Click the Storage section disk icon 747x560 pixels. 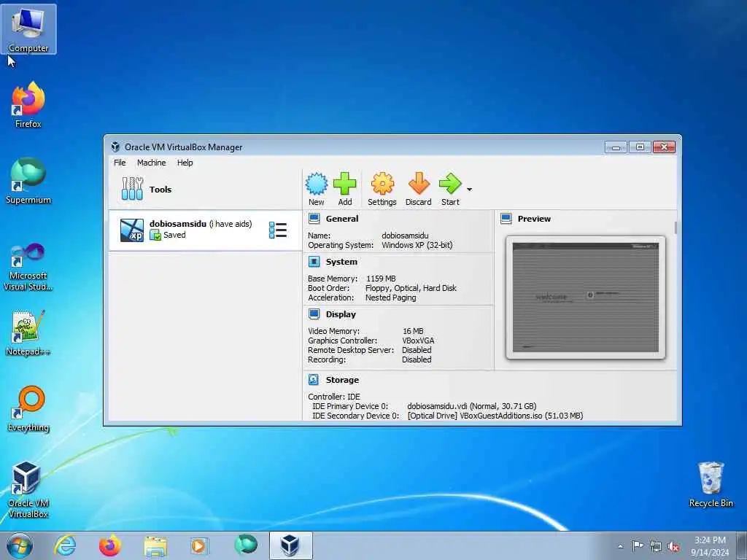(314, 379)
